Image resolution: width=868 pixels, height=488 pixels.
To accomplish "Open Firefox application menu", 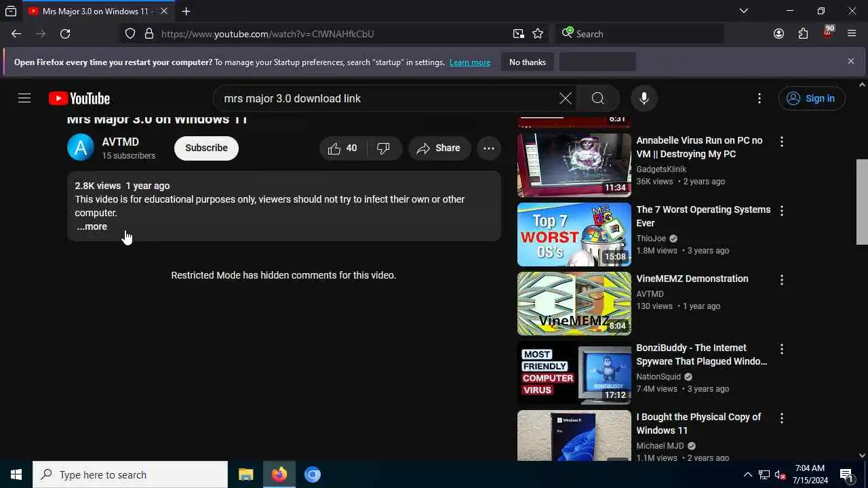I will 852,34.
